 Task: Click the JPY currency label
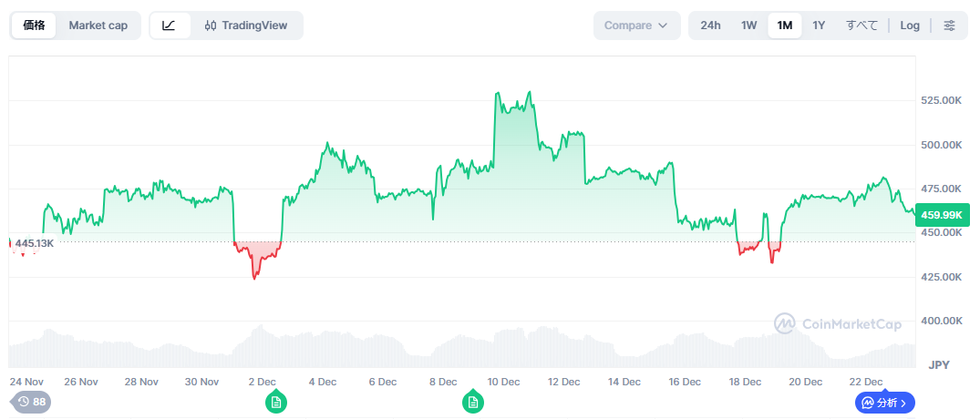tap(939, 364)
